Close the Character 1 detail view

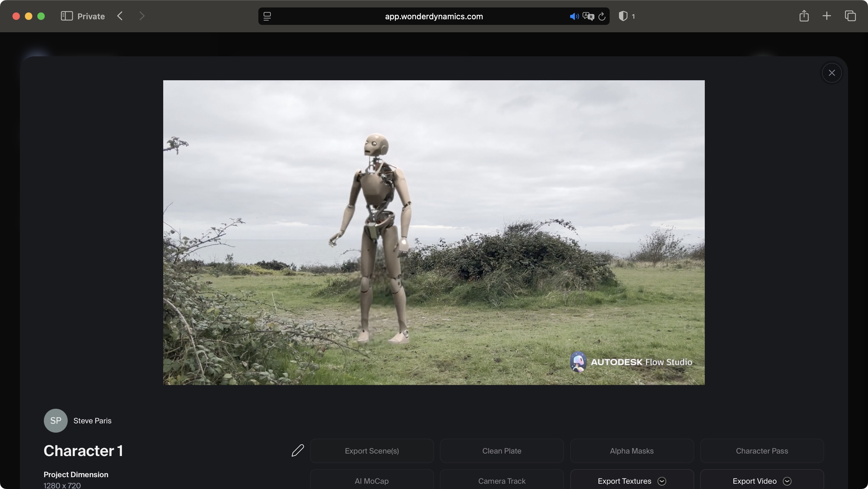pos(832,72)
